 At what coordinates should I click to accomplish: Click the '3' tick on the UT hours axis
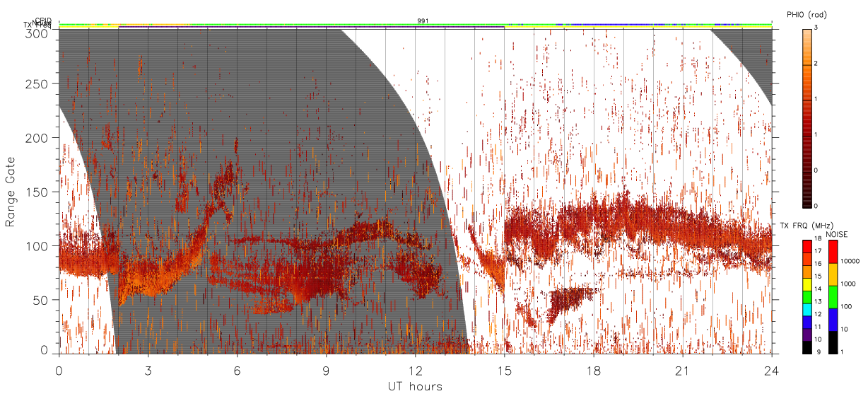(x=148, y=371)
